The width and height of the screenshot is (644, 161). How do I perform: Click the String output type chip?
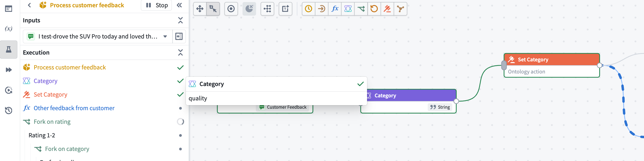(x=440, y=107)
